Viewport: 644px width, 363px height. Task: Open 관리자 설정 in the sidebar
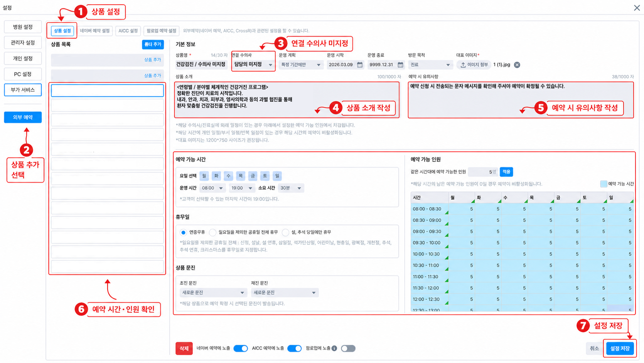click(x=23, y=43)
